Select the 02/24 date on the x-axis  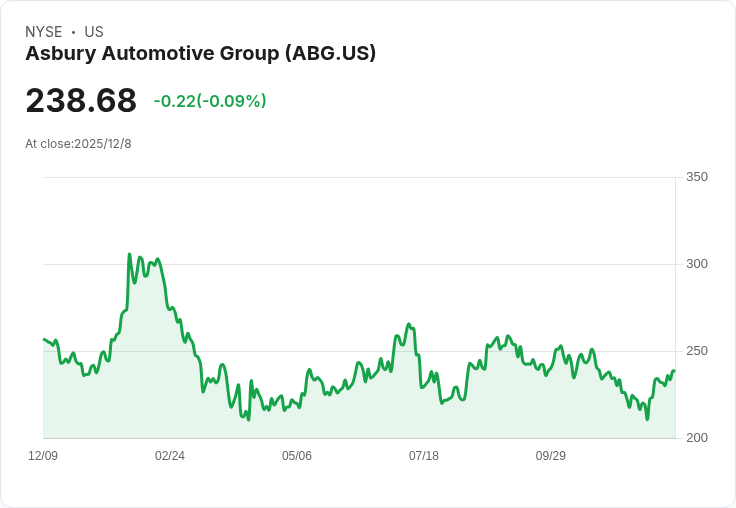[x=170, y=456]
